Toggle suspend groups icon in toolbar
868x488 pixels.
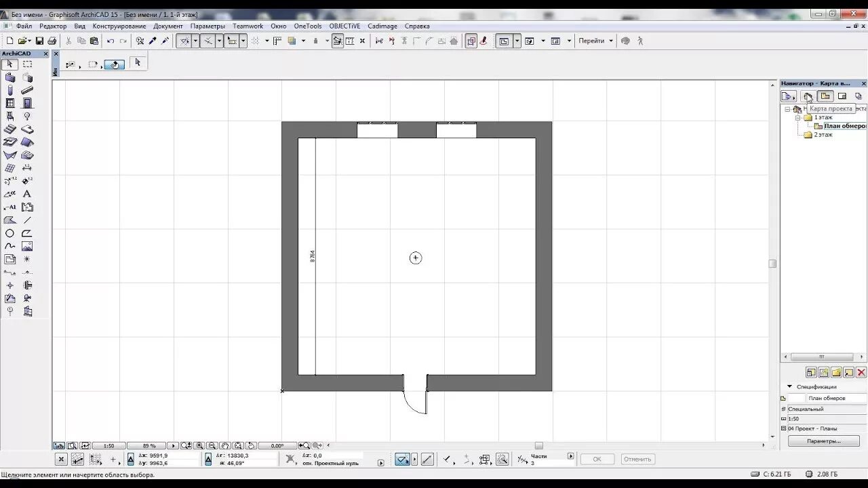pos(471,41)
